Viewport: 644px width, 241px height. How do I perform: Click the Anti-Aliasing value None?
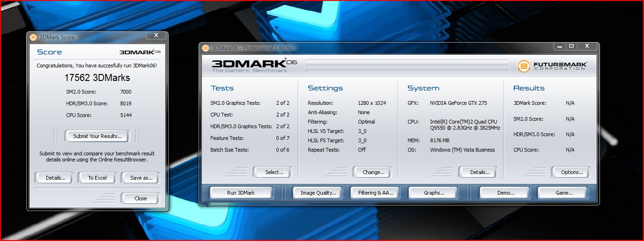coord(364,112)
